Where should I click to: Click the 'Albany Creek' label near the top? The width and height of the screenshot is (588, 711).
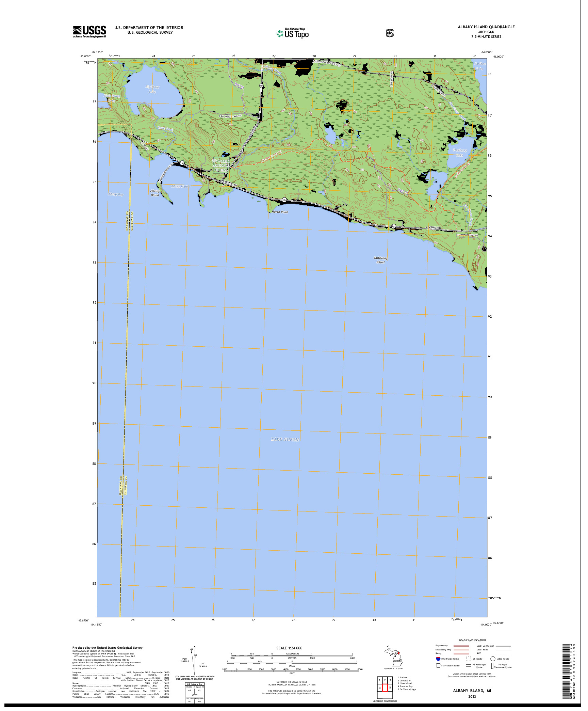(x=273, y=70)
